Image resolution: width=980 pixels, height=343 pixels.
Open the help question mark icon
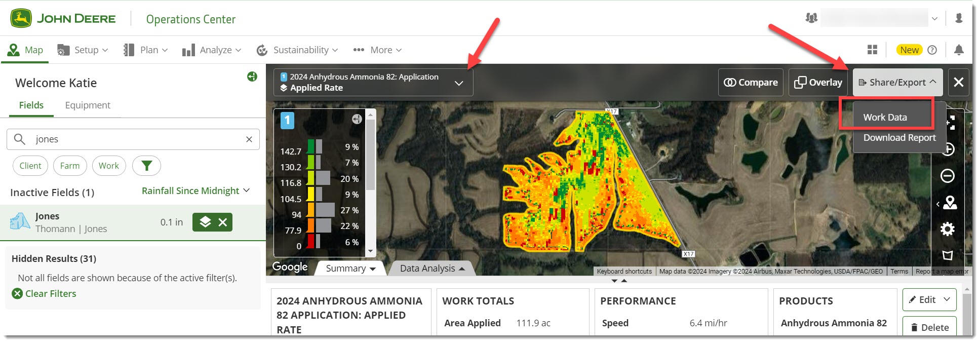click(x=932, y=50)
